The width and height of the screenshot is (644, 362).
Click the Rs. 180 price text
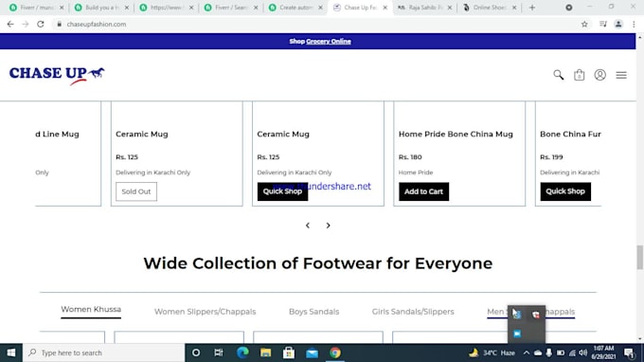(410, 157)
